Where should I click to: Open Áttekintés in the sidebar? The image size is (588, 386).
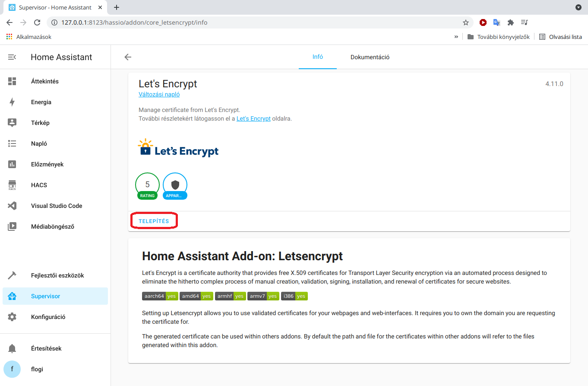coord(55,81)
